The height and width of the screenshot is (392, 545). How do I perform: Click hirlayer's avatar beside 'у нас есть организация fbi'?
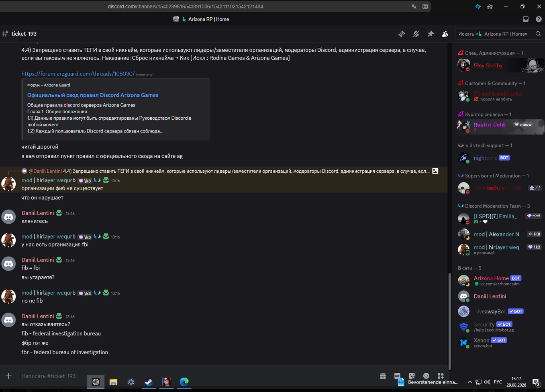(8, 240)
